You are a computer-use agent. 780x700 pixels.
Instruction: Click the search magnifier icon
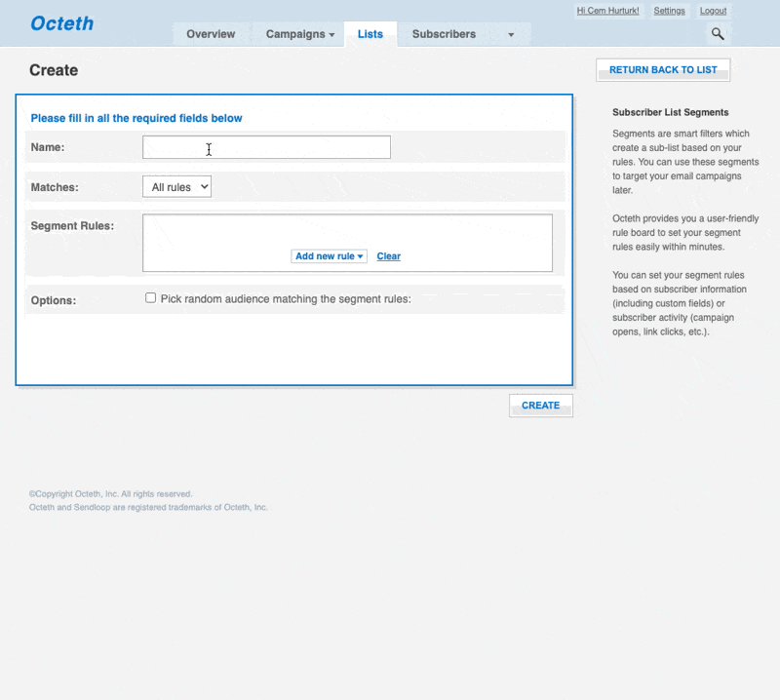(718, 34)
